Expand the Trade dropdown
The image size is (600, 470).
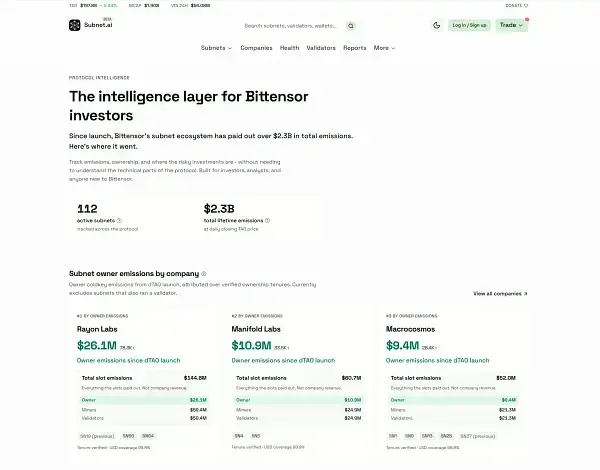click(x=512, y=25)
